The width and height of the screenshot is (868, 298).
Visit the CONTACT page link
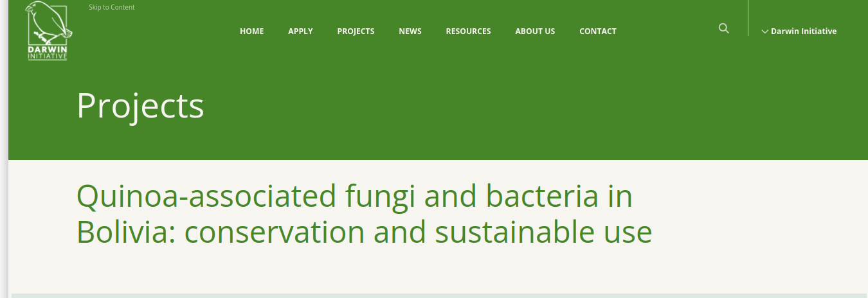pyautogui.click(x=598, y=31)
